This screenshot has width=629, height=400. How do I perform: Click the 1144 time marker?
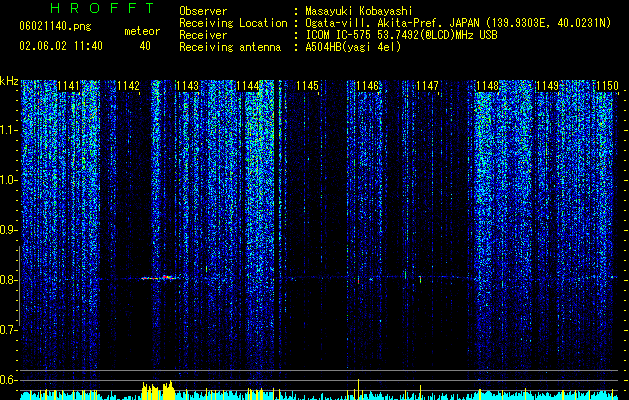248,86
